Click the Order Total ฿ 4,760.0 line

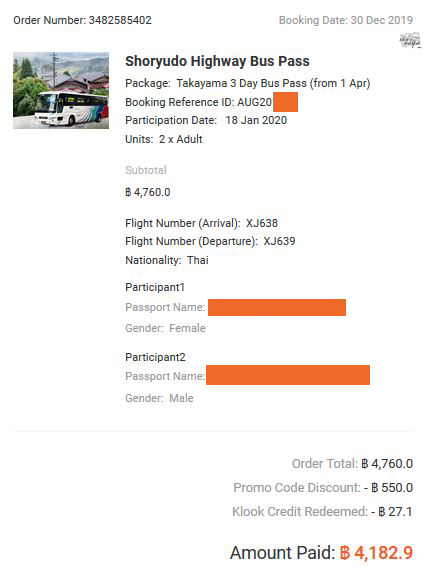pos(352,464)
